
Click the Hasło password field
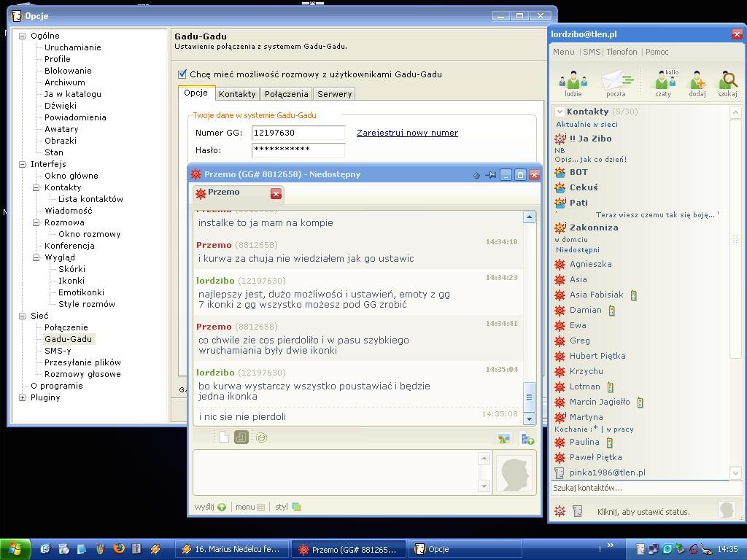(x=298, y=150)
